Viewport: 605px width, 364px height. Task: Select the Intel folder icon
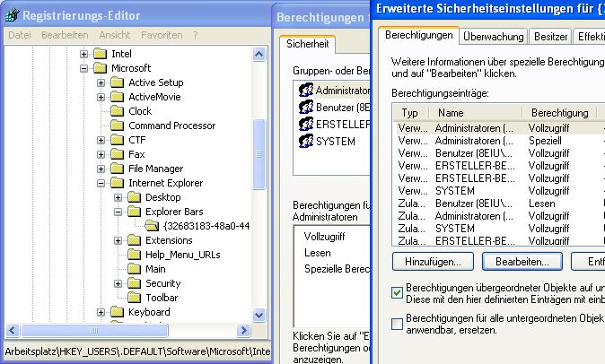101,54
